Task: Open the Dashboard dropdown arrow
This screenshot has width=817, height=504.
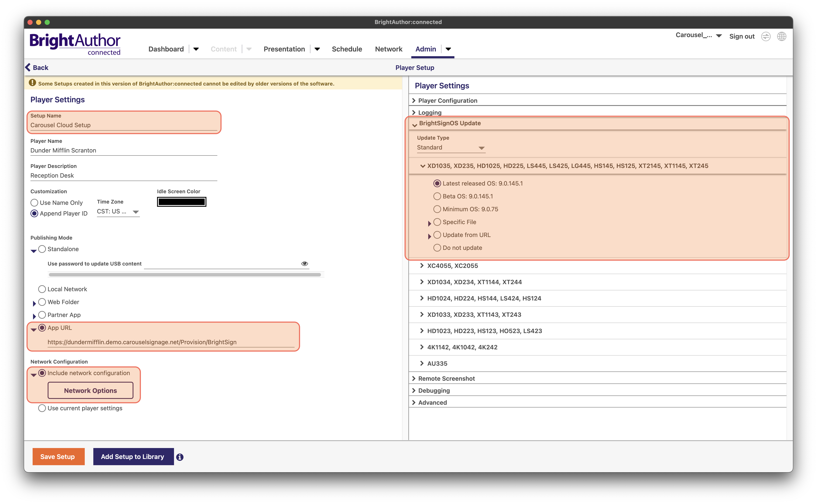Action: (x=196, y=49)
